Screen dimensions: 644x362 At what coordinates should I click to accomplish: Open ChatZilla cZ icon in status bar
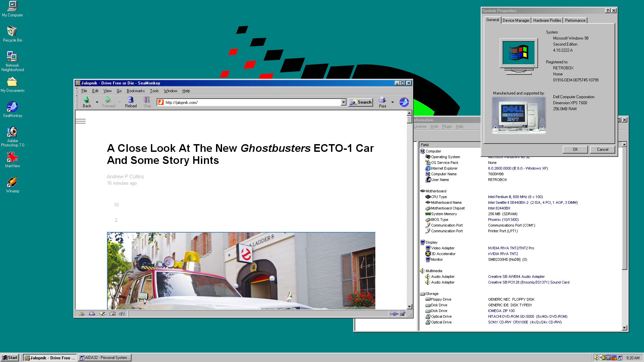pos(122,314)
